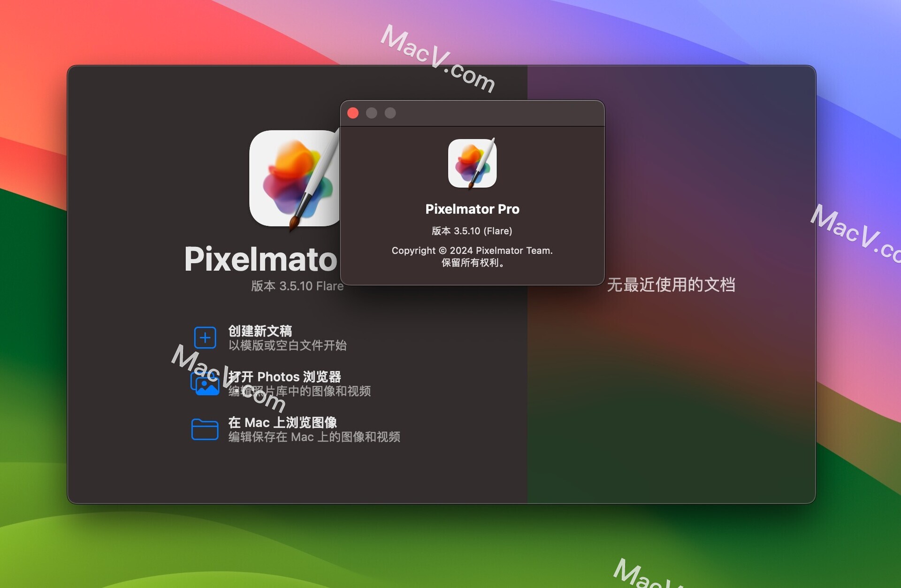Click version text 版本 3.5.10 (Flare) in dialog
Screen dimensions: 901x588
click(x=472, y=231)
